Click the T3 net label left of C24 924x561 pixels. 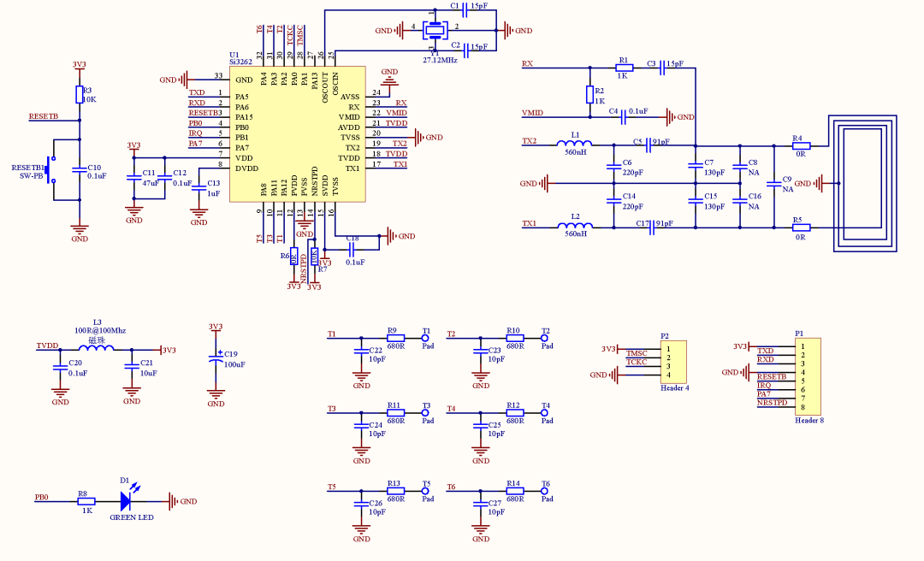pos(332,409)
